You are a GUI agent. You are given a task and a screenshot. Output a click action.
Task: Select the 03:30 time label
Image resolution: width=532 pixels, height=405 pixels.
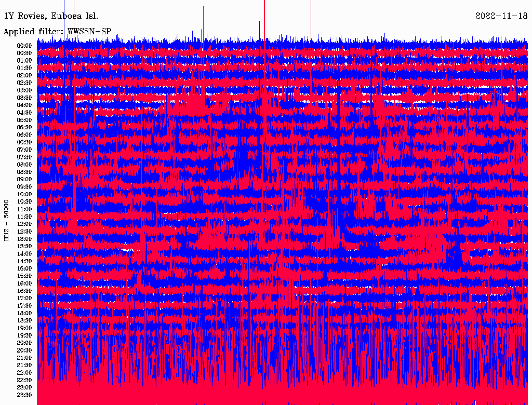click(24, 98)
